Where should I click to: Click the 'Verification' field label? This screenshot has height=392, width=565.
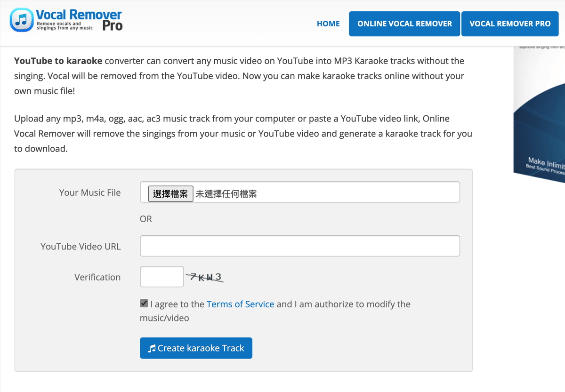(x=97, y=278)
